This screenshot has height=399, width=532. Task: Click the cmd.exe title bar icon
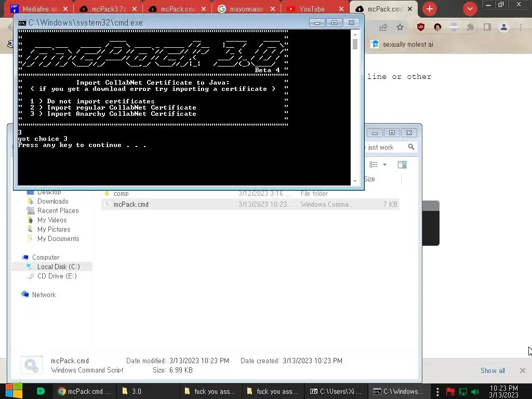22,23
